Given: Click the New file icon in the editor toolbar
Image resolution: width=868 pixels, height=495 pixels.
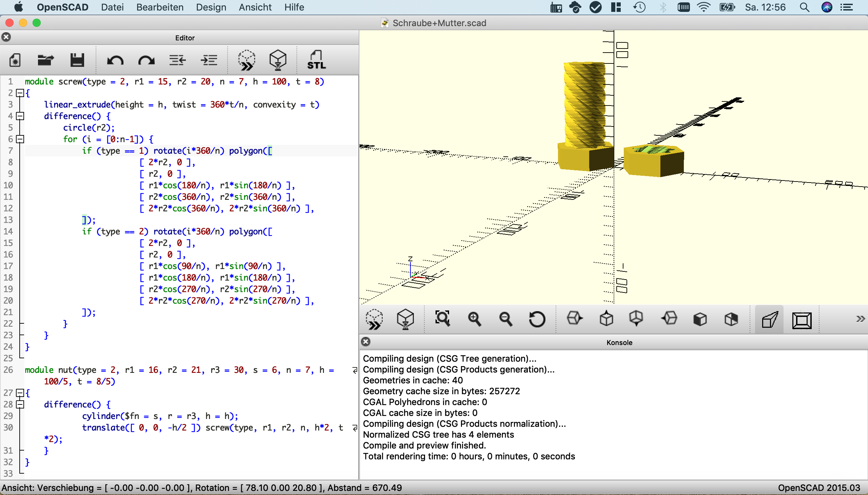Looking at the screenshot, I should (x=15, y=60).
